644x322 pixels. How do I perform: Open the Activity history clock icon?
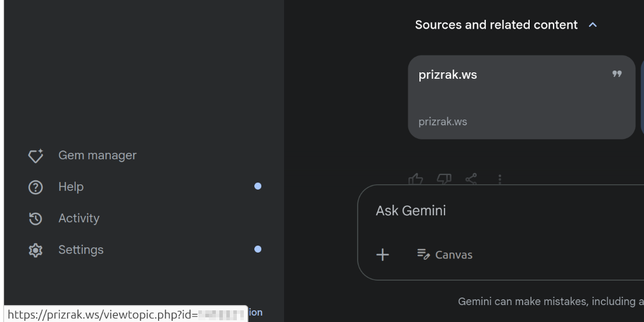[36, 219]
